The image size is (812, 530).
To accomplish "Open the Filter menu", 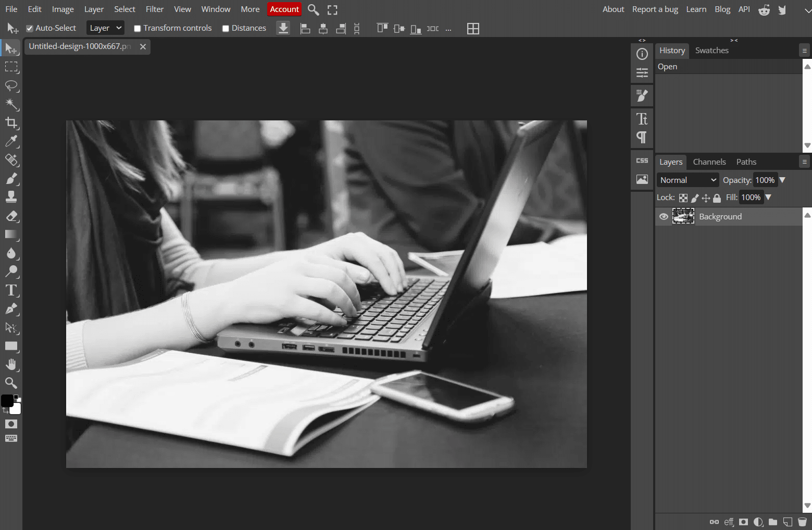I will [x=154, y=9].
